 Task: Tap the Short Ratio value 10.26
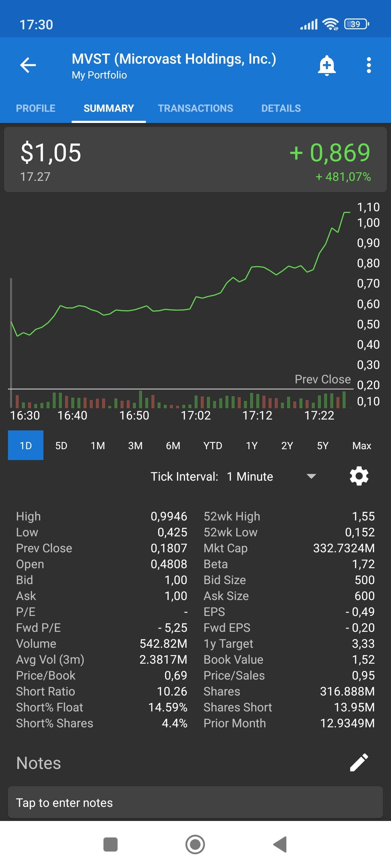click(x=172, y=691)
